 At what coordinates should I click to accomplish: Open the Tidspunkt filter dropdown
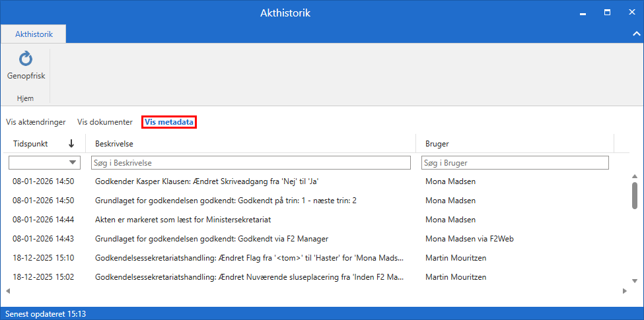coord(73,162)
